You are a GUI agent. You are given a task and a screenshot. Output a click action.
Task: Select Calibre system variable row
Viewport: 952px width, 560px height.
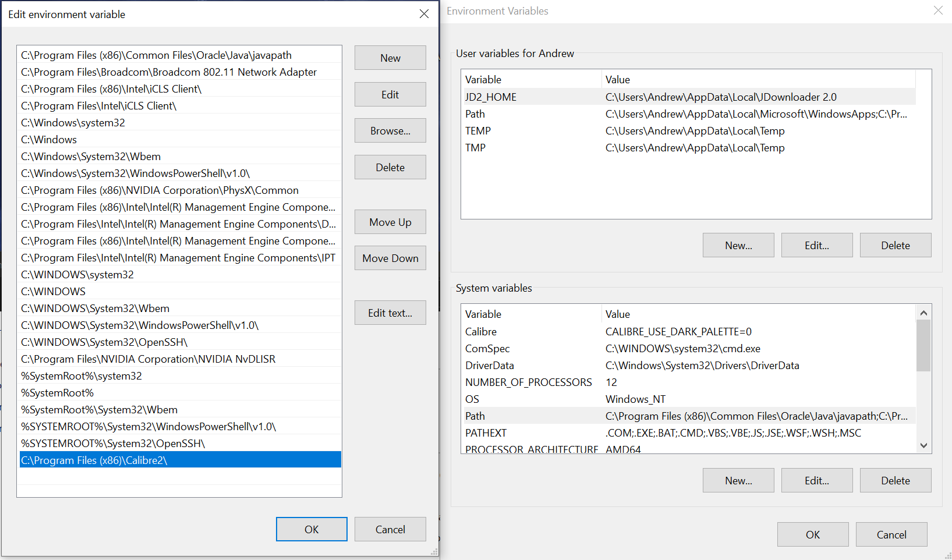coord(689,331)
